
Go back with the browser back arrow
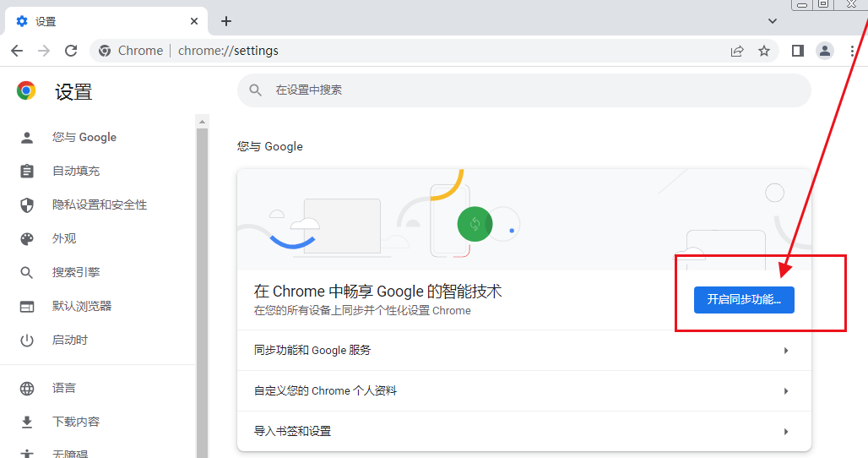click(x=17, y=51)
